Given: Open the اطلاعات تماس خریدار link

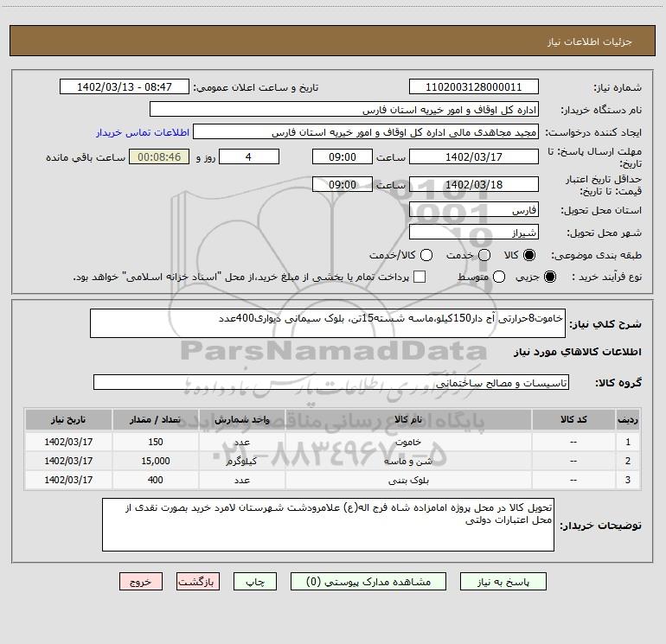Looking at the screenshot, I should coord(143,132).
